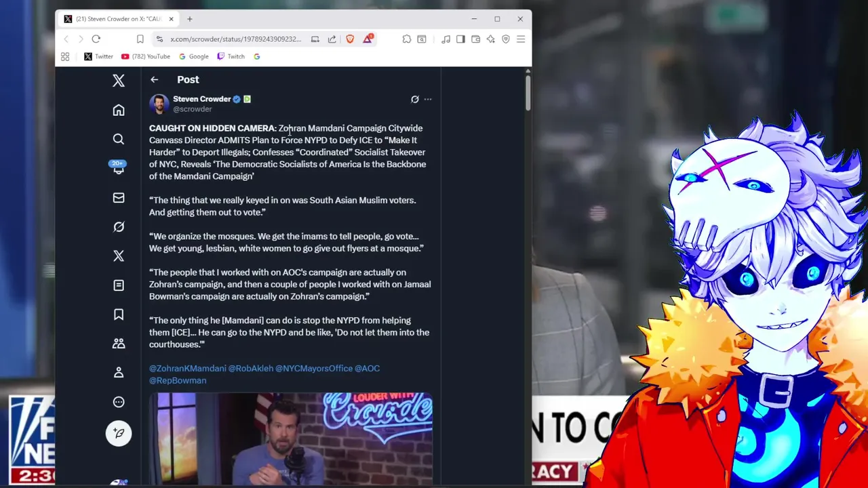Open the Lists icon in the sidebar
868x488 pixels.
tap(119, 285)
